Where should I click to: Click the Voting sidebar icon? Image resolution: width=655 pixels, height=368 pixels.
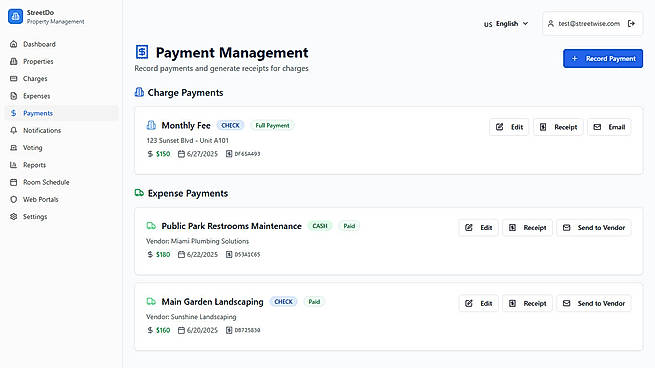[14, 148]
